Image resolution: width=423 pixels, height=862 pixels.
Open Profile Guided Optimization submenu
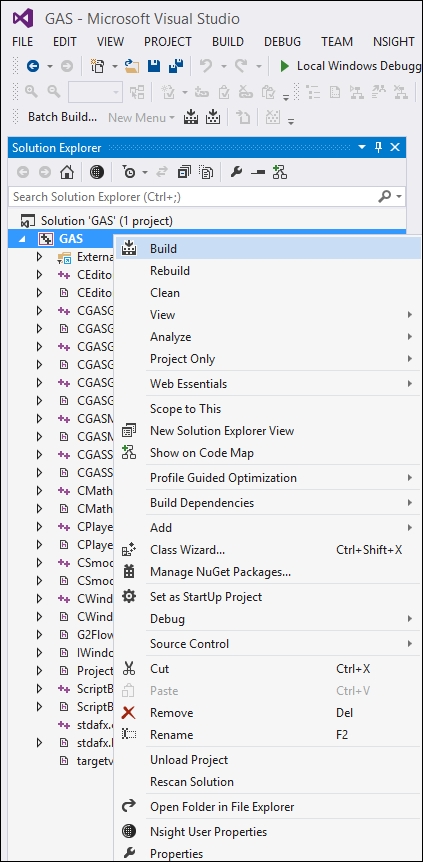tap(267, 478)
